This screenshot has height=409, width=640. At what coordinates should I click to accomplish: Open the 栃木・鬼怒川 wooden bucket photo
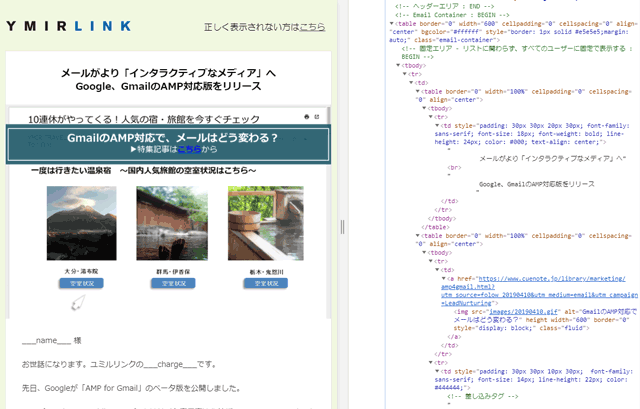pyautogui.click(x=266, y=223)
